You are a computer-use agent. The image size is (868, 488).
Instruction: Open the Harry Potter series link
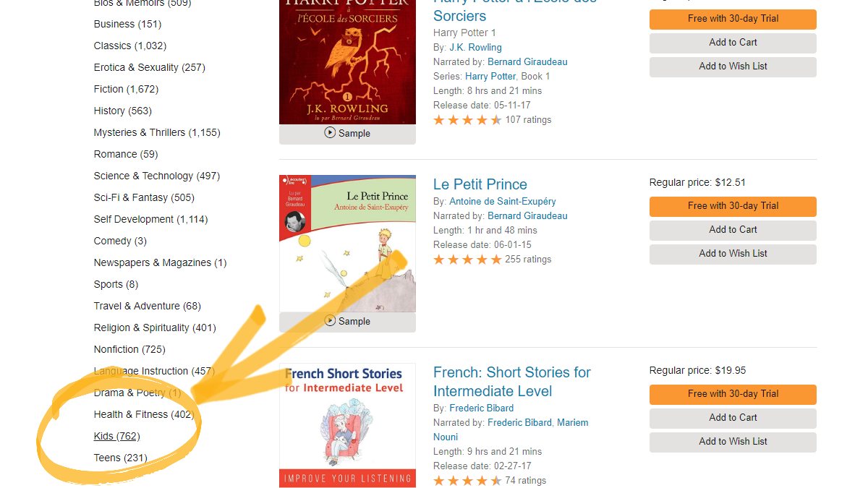point(490,76)
